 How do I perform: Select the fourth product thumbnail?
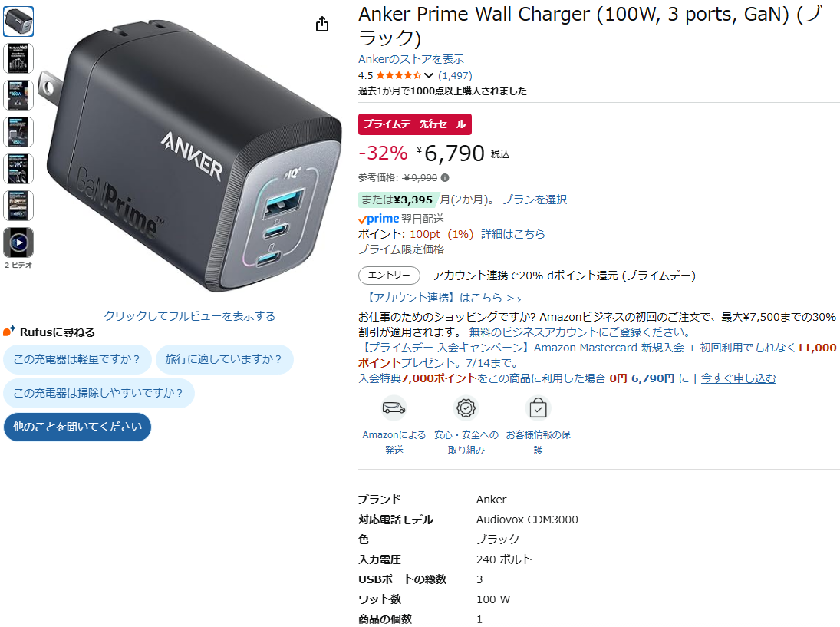tap(18, 132)
